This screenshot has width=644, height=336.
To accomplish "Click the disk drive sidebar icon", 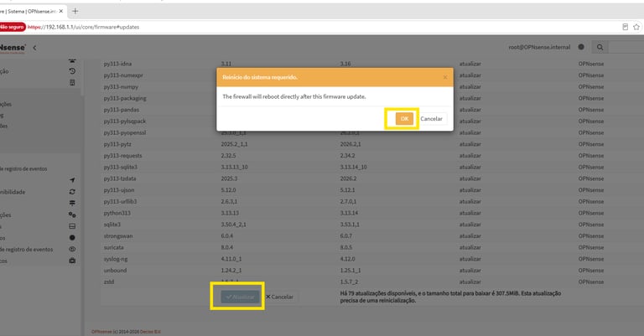I will [72, 226].
